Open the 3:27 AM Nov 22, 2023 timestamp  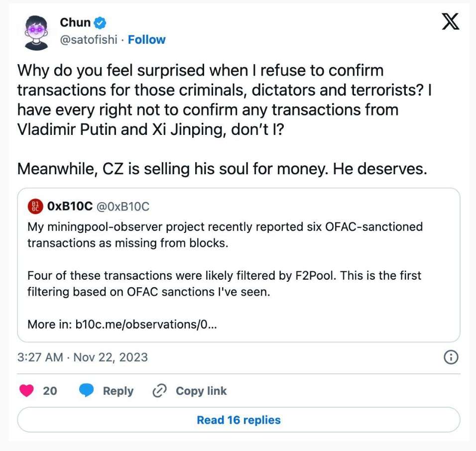point(83,357)
